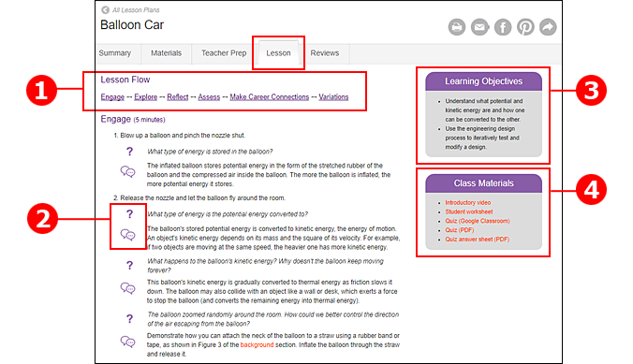Select the Lesson tab
Screen dimensions: 633x364
[278, 52]
